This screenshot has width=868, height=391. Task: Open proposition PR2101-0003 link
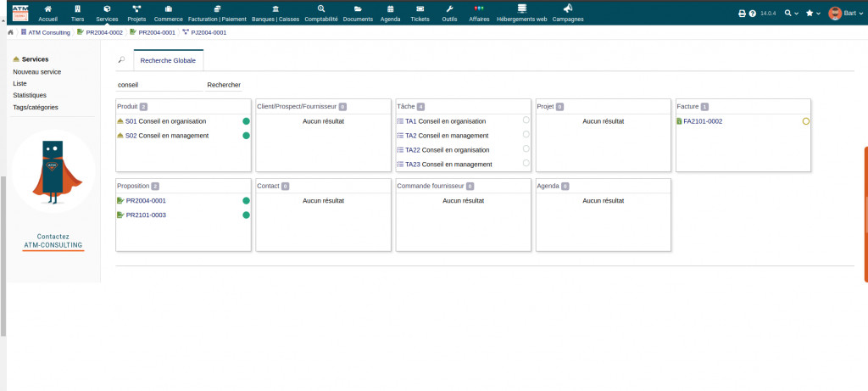point(146,215)
